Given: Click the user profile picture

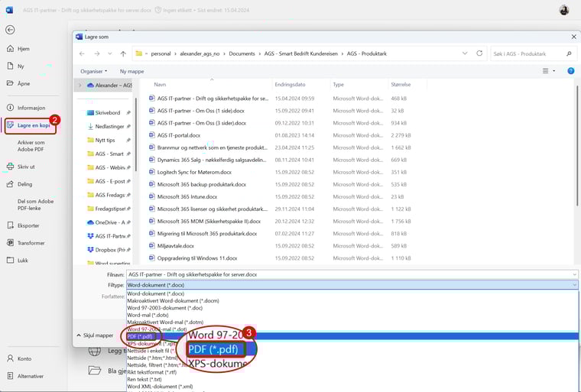Looking at the screenshot, I should [x=564, y=10].
